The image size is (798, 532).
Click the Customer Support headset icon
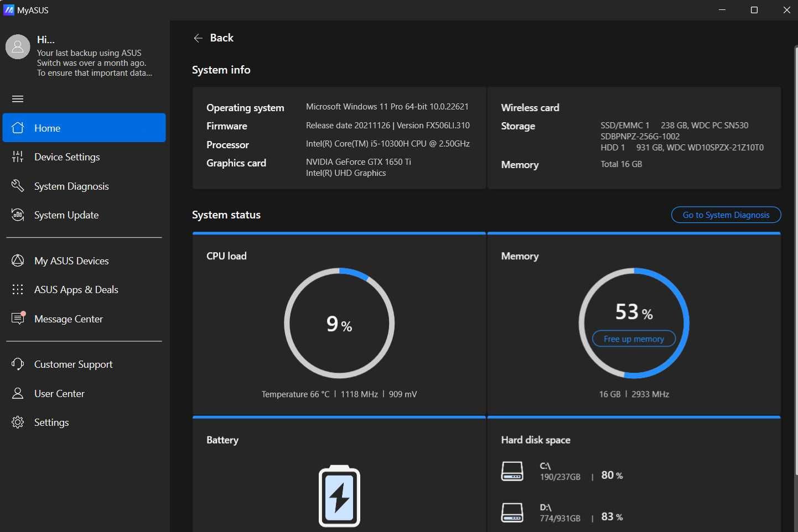coord(18,364)
